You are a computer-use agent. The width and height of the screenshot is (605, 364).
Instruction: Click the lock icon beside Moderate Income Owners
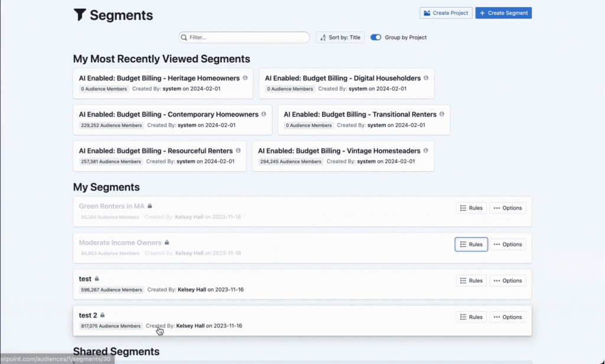point(167,243)
